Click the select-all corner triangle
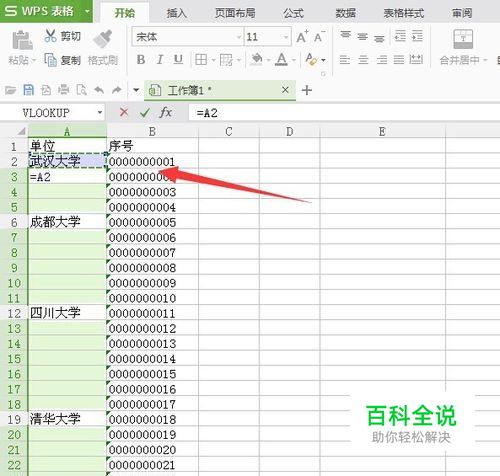The image size is (500, 476). 21,131
